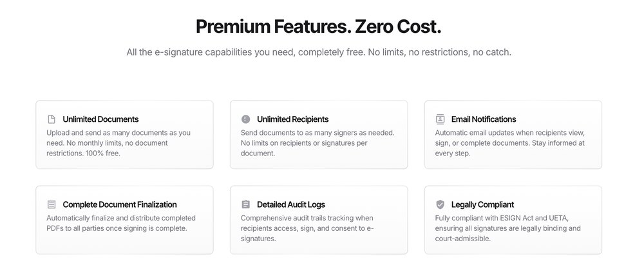Click the comprehensive audit trails description
Viewport: 644px width, 276px height.
point(307,228)
